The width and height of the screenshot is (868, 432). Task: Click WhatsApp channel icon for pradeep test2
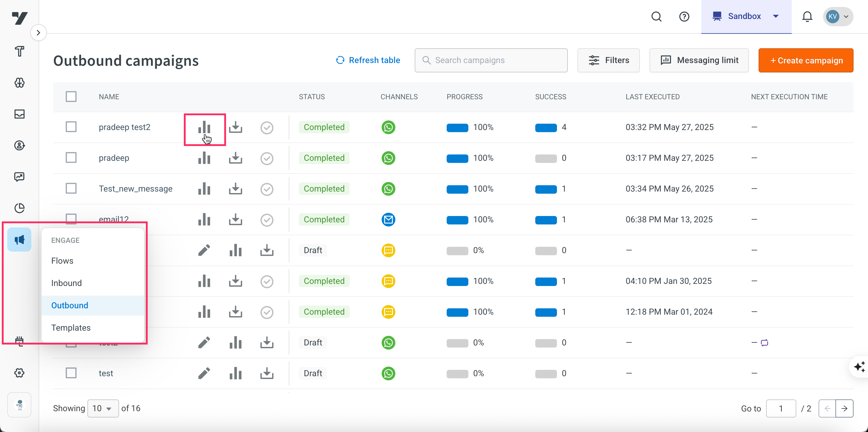(388, 127)
